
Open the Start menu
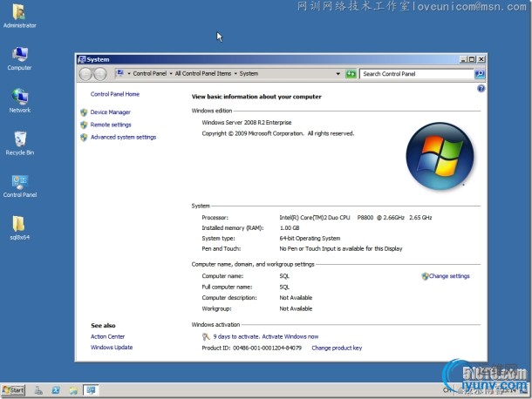click(13, 390)
